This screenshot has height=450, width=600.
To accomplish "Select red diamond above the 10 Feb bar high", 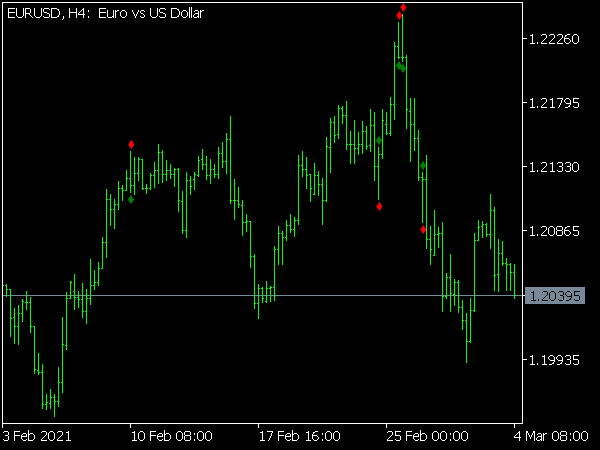I will pyautogui.click(x=131, y=145).
